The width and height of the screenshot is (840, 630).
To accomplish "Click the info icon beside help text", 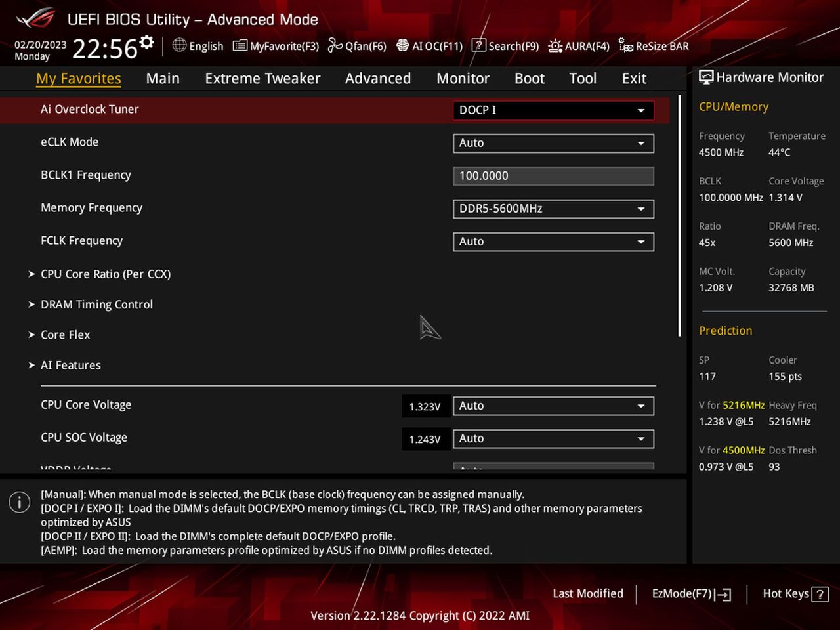I will tap(20, 502).
